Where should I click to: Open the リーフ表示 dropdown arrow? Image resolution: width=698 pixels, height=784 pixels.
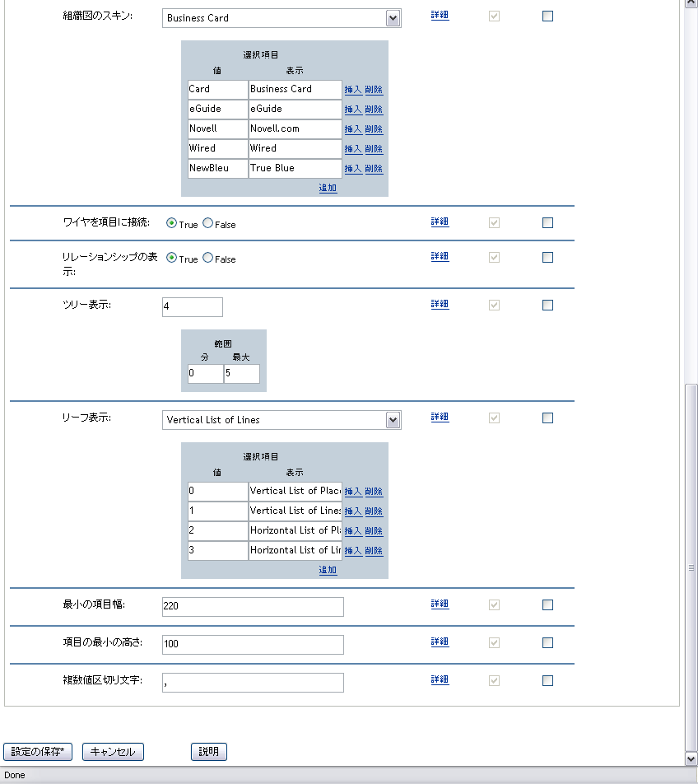tap(393, 420)
